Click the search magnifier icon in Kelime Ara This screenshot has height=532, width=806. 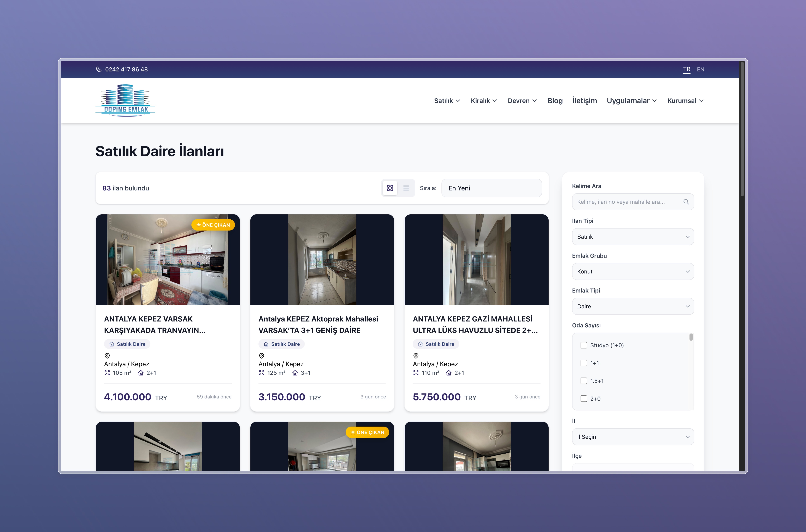pos(686,202)
